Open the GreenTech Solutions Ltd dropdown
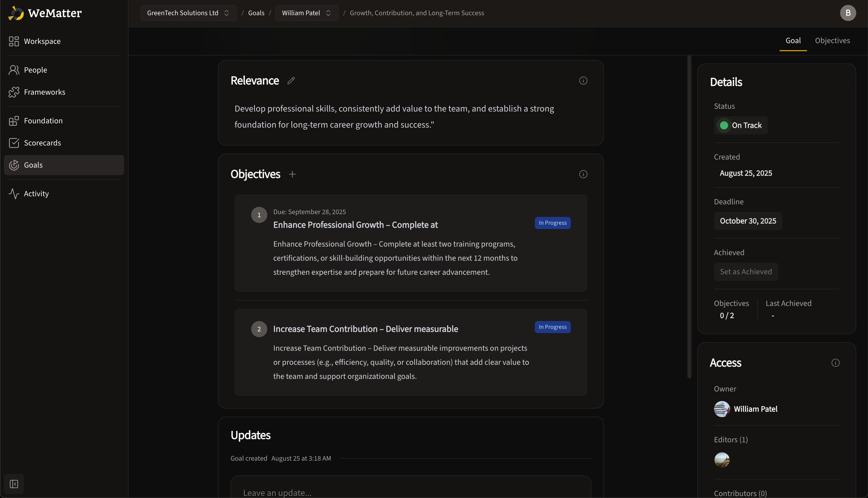The height and width of the screenshot is (498, 868). click(189, 13)
